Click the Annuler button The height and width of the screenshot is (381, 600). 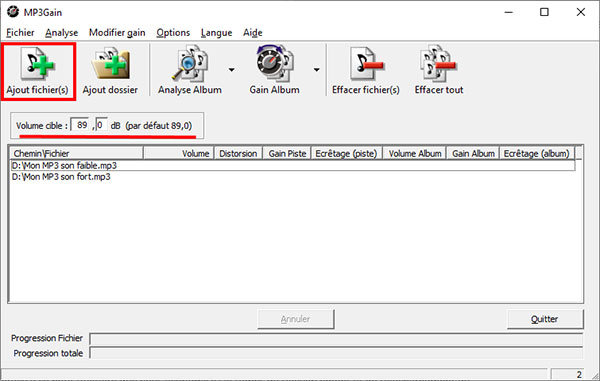click(296, 319)
